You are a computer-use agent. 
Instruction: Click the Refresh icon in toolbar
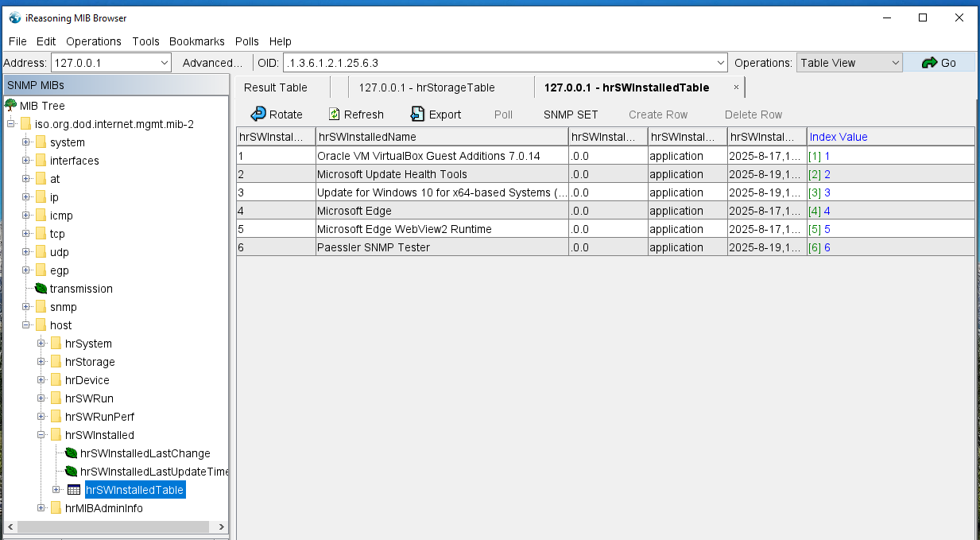point(335,115)
